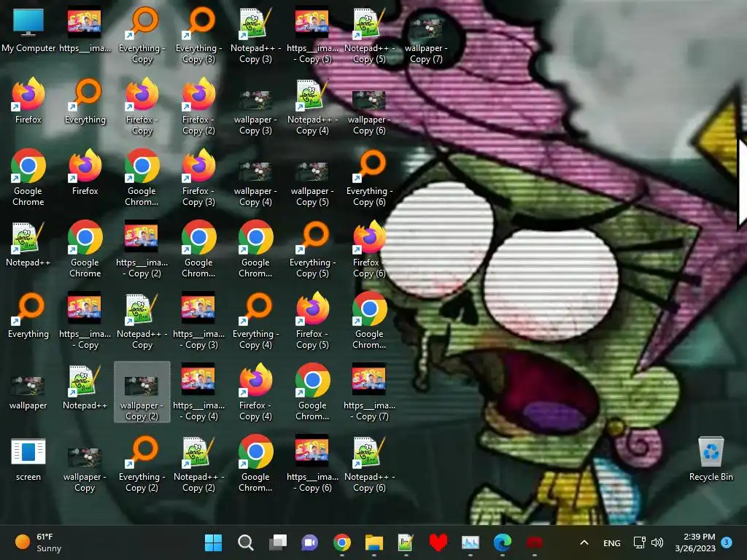Select the 'Notepad++ - Copy (2)' shortcut
Viewport: 747px width, 560px height.
(x=198, y=463)
